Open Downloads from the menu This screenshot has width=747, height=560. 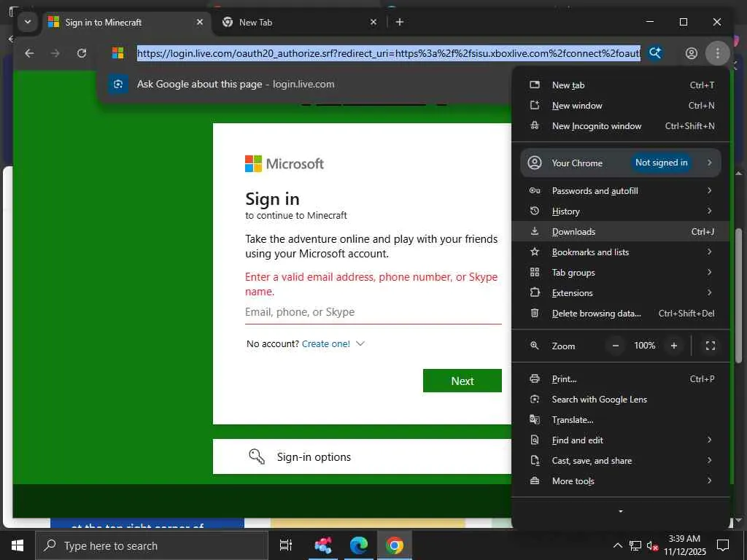621,232
